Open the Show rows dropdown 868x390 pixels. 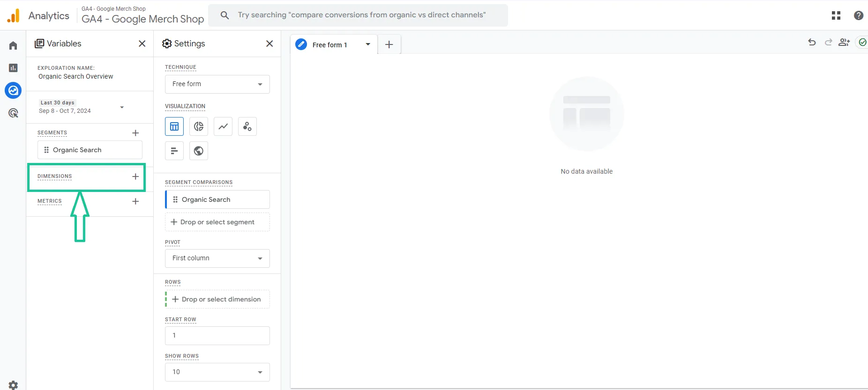tap(217, 372)
